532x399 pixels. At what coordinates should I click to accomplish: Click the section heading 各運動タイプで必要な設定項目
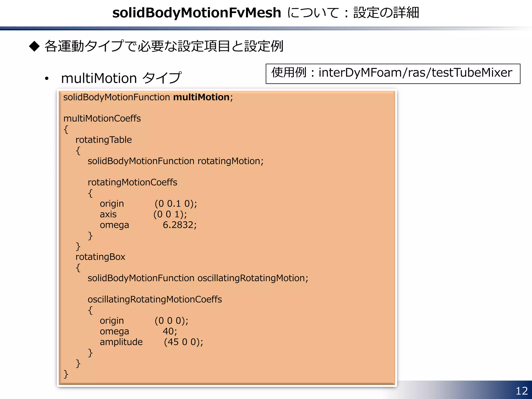click(164, 46)
